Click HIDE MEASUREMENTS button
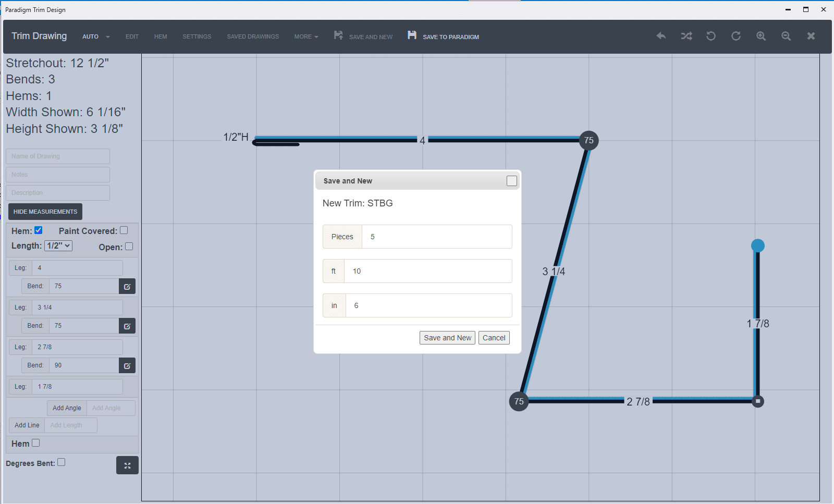The height and width of the screenshot is (504, 834). pos(45,212)
